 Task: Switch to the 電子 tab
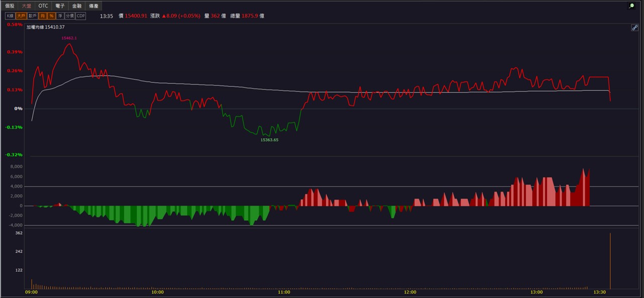pos(60,6)
